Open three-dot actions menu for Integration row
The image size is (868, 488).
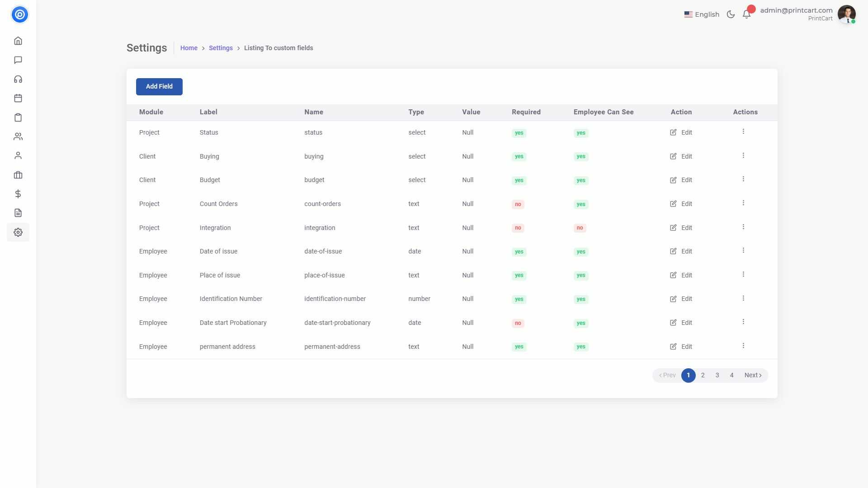[743, 227]
